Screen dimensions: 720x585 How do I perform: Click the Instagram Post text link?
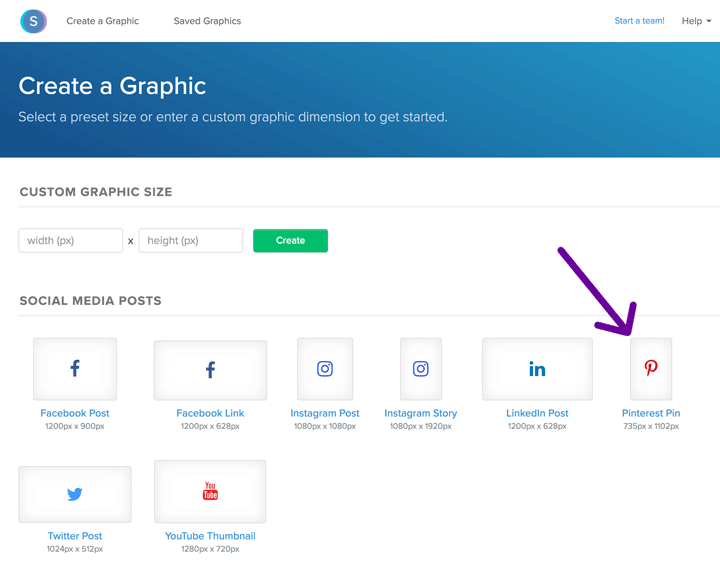(x=325, y=413)
